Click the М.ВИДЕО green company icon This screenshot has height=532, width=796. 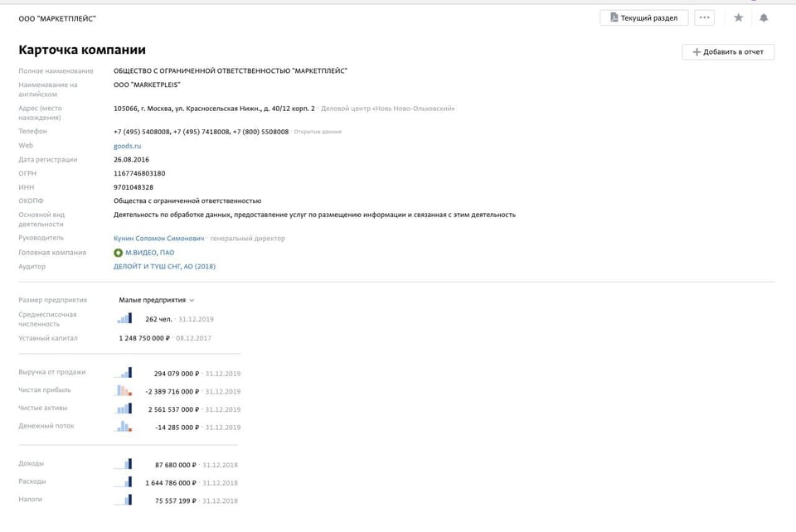[x=118, y=253]
